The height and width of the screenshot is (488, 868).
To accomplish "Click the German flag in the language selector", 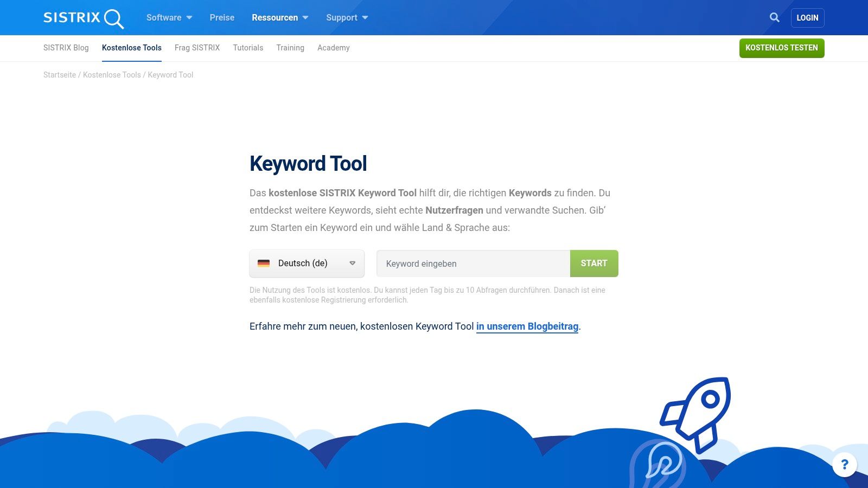I will click(264, 263).
